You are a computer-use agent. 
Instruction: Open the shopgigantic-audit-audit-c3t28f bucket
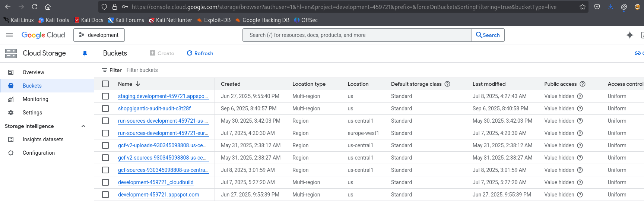(x=154, y=108)
